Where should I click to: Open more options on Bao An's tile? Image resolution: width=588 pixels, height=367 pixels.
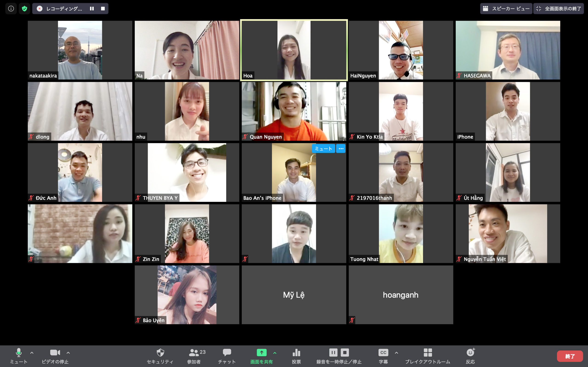tap(341, 149)
